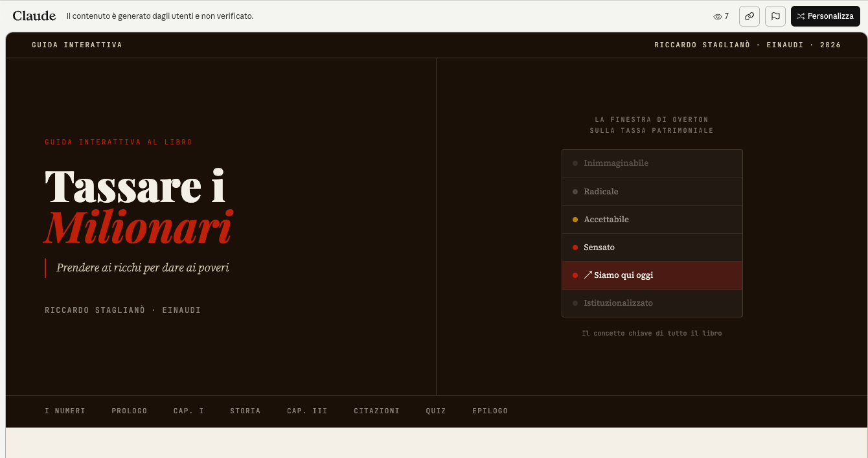Click the yellow dot beside Accettabile
Image resolution: width=868 pixels, height=458 pixels.
(575, 220)
